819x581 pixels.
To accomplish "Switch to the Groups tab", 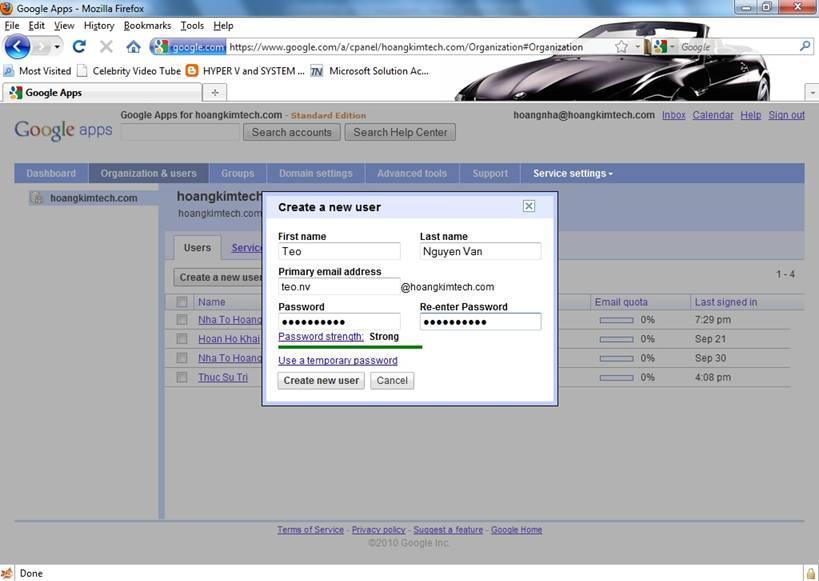I will (x=238, y=173).
